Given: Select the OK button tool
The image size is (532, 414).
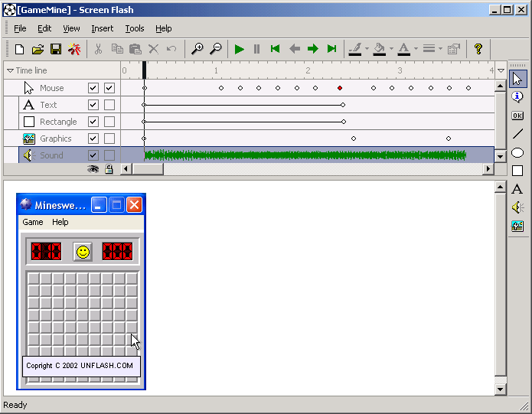Looking at the screenshot, I should click(x=517, y=116).
